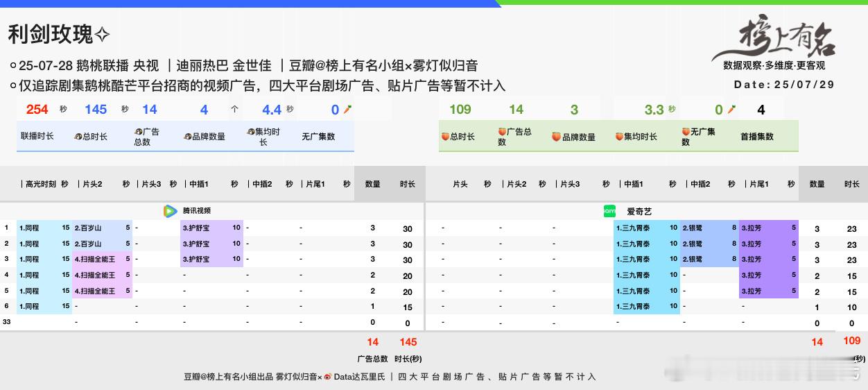This screenshot has height=390, width=868.
Task: Click the 联播时长 label
Action: coord(37,137)
